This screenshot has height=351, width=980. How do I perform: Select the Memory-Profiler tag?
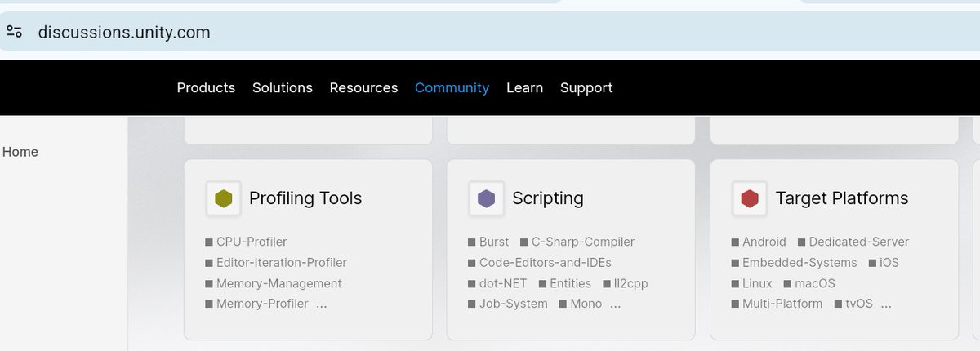point(256,304)
